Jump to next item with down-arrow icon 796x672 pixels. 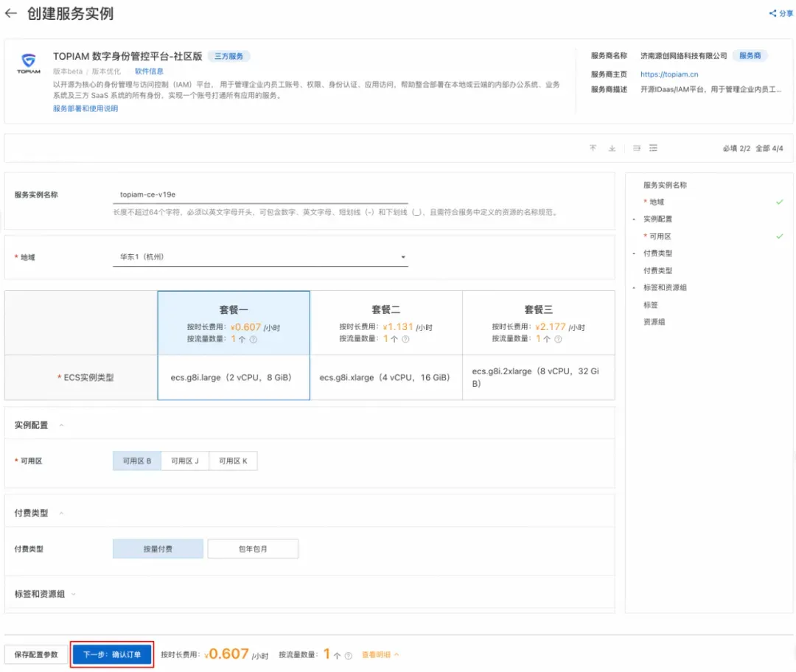coord(612,148)
